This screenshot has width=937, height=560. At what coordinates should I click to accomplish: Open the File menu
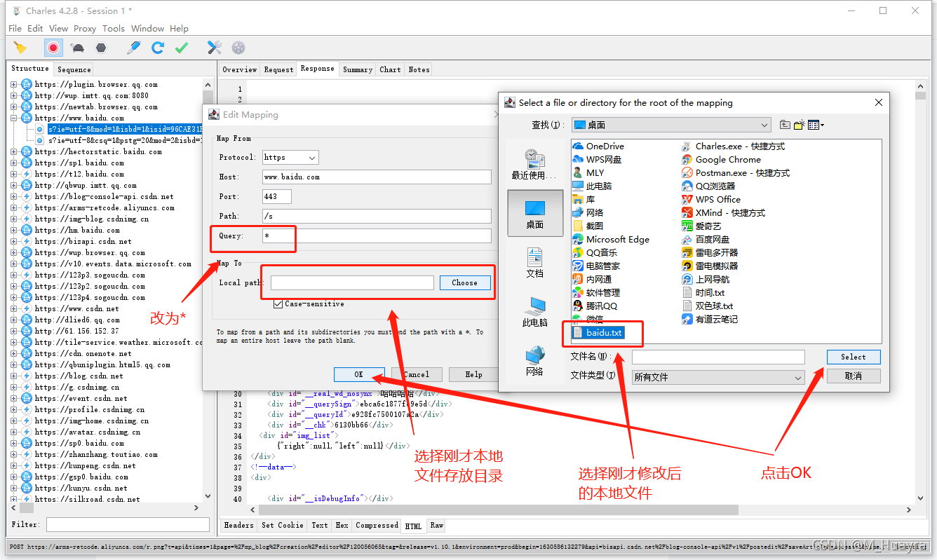(15, 29)
